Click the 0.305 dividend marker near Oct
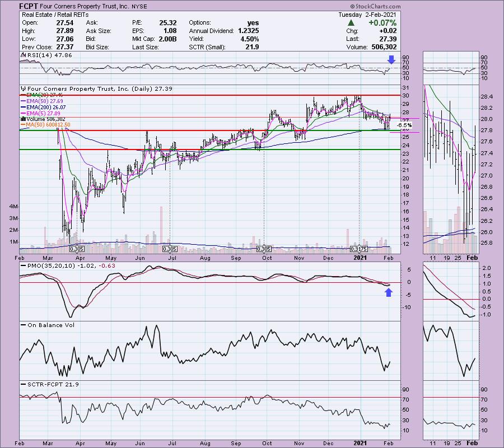Image resolution: width=504 pixels, height=448 pixels. coord(264,249)
